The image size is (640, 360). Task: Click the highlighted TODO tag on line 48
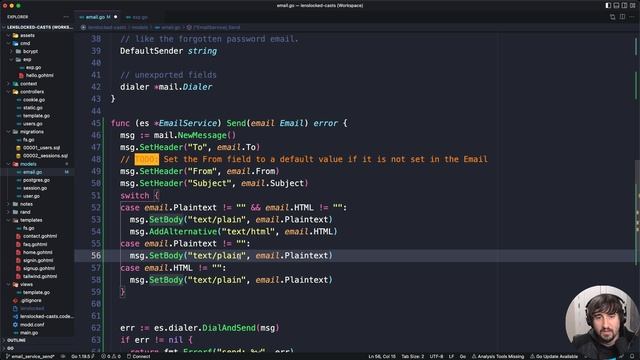coord(147,159)
